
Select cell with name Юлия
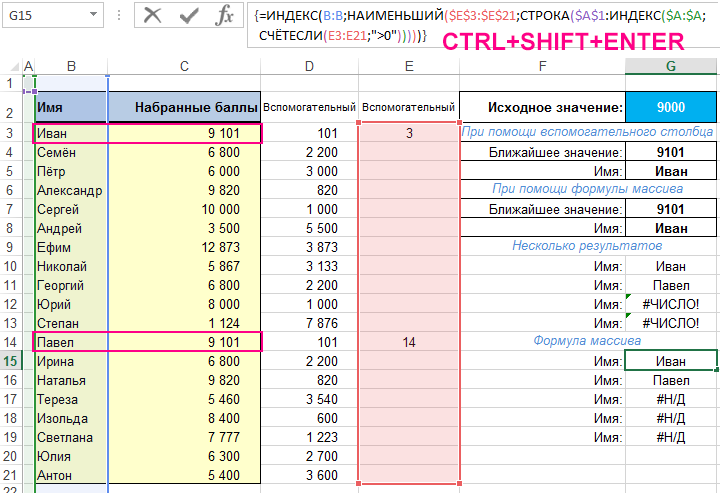tap(71, 456)
